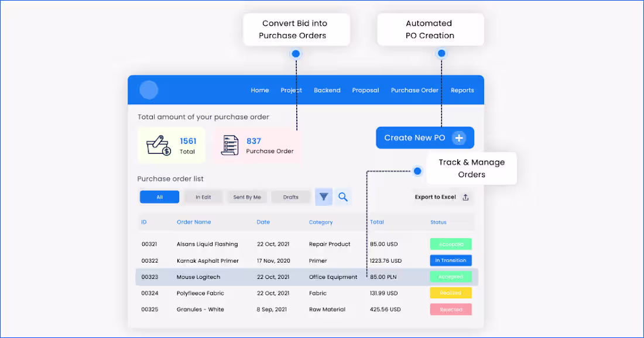
Task: Click the Track & Manage Orders connector dot
Action: pos(417,171)
